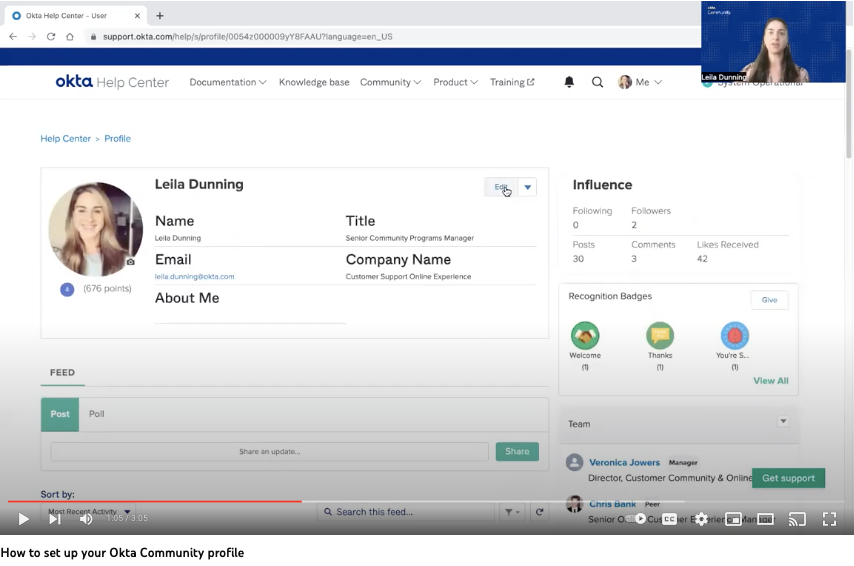Image resolution: width=854 pixels, height=566 pixels.
Task: Click 'Senior Community Programs Manager' text
Action: (410, 238)
